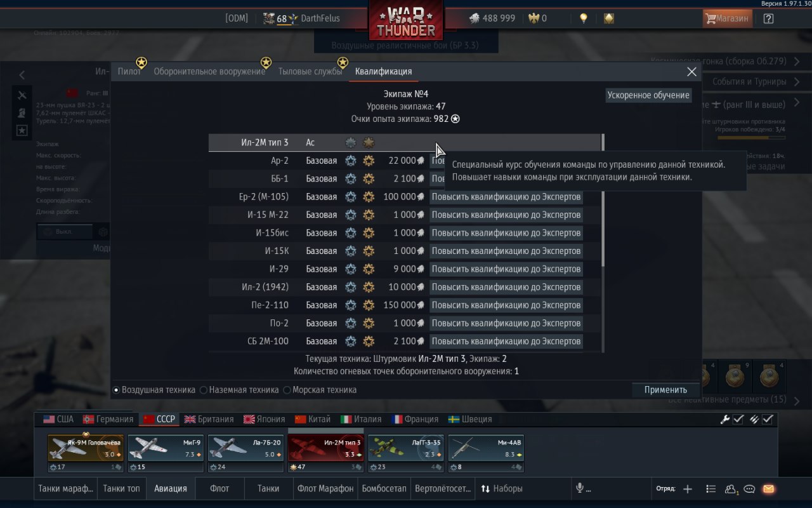The width and height of the screenshot is (812, 508).
Task: Click the qualification list scrollbar
Action: 603,200
